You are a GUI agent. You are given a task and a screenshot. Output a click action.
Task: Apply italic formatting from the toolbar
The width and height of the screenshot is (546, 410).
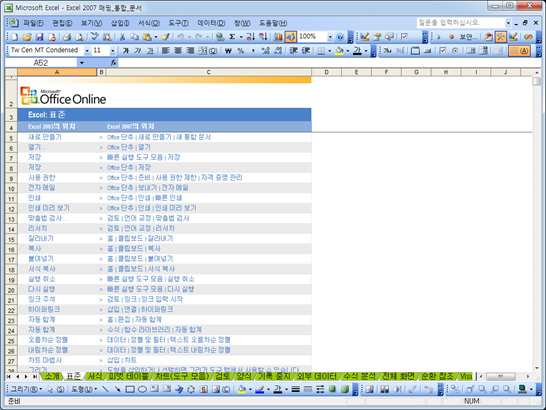(138, 51)
